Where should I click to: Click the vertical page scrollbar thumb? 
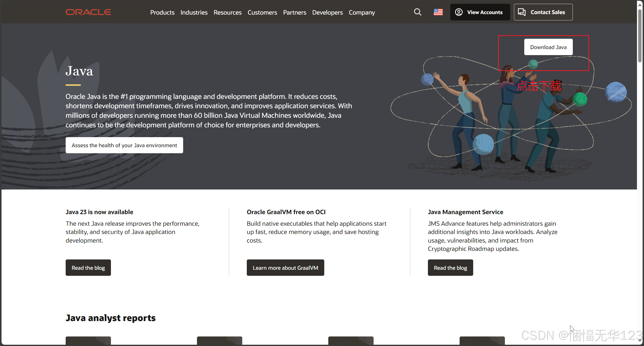click(x=640, y=35)
